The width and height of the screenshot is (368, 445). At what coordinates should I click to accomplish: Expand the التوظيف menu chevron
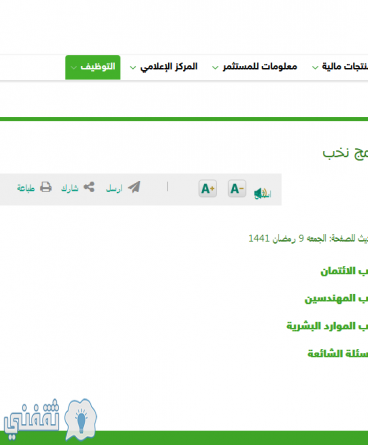click(74, 68)
